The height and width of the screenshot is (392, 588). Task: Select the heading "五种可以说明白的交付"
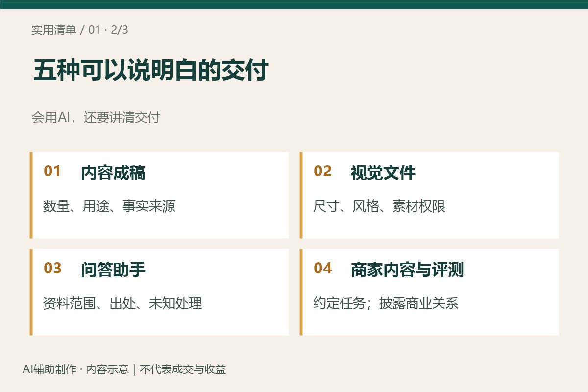150,71
